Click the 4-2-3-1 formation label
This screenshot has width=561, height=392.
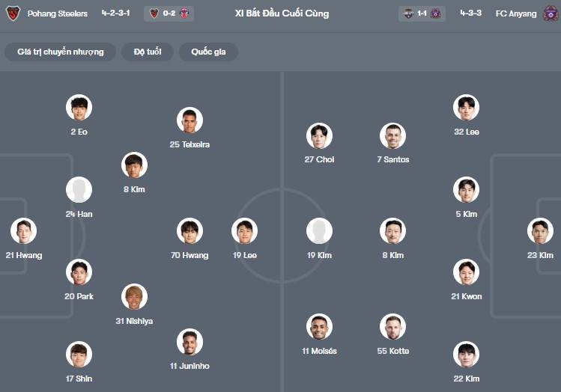click(117, 13)
